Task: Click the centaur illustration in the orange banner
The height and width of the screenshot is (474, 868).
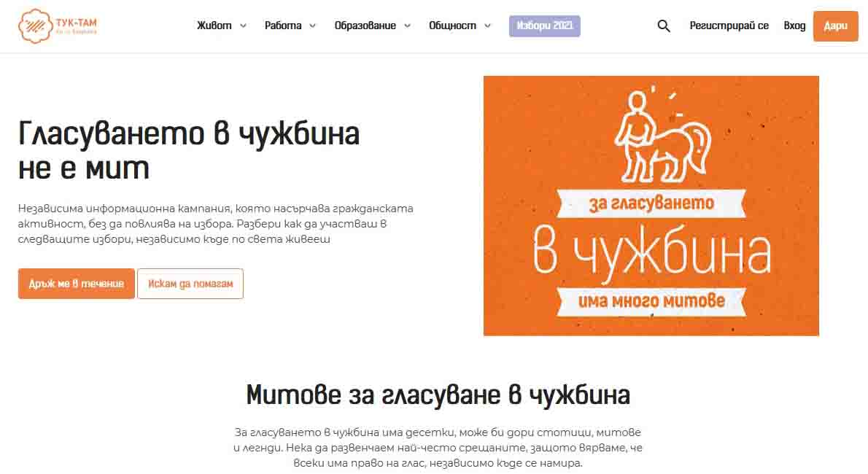Action: [662, 136]
